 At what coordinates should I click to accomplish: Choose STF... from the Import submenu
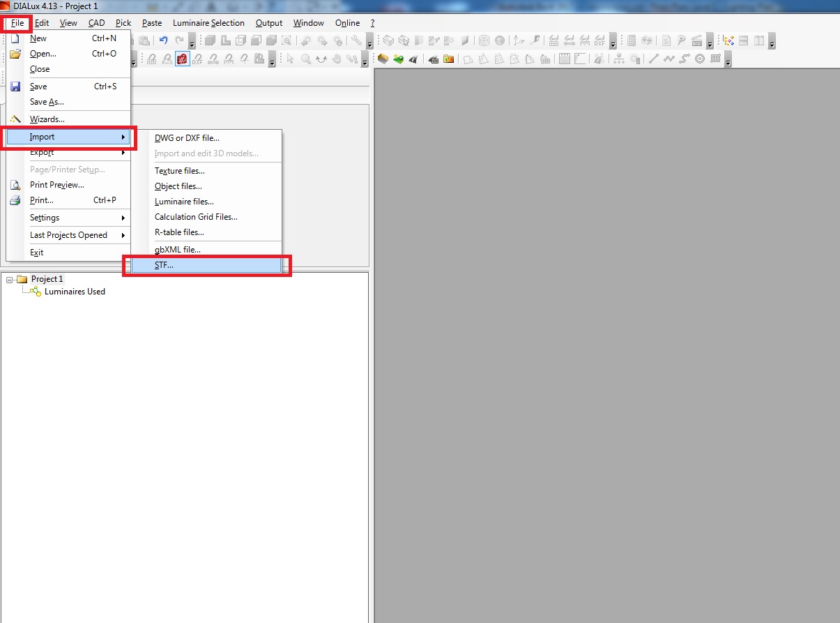206,265
